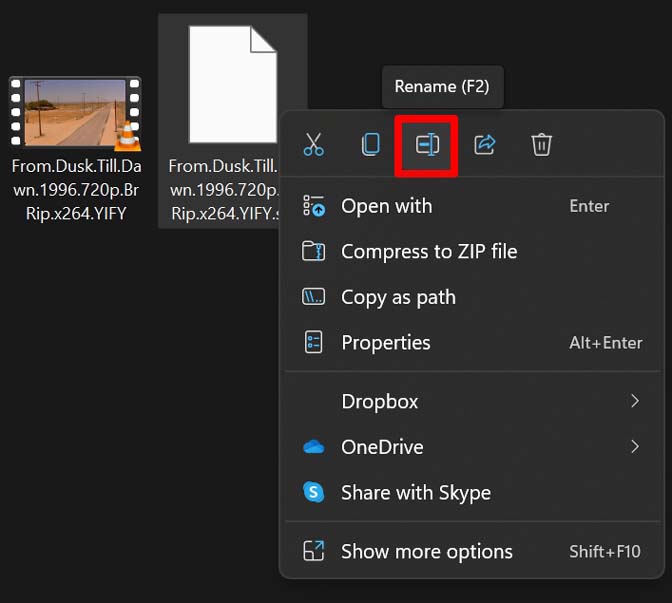672x603 pixels.
Task: Select the VLC video file thumbnail
Action: [75, 112]
